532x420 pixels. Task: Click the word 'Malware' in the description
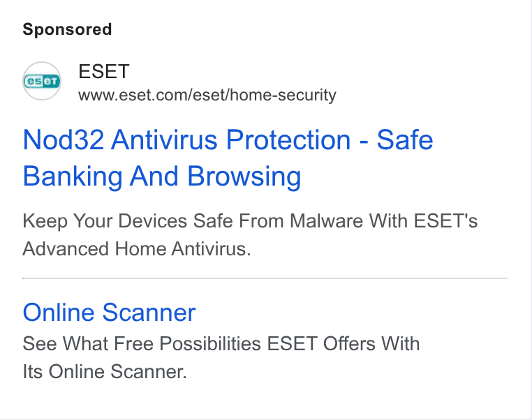click(327, 221)
